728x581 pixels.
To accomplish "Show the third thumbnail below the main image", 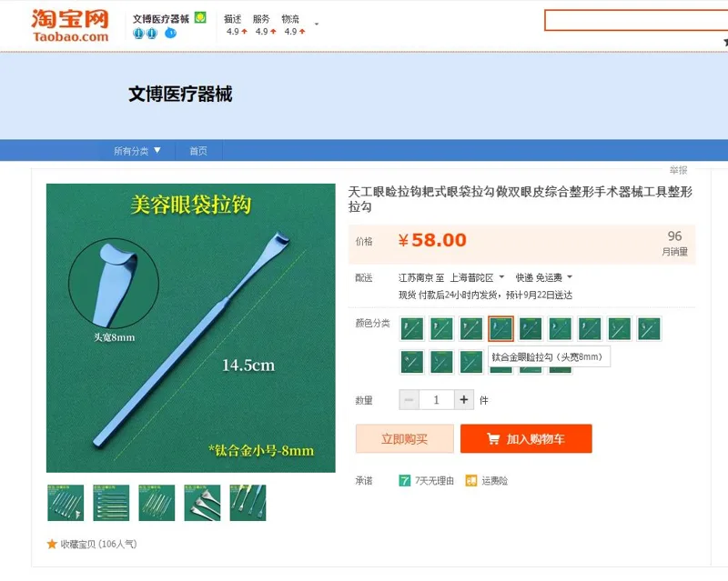I will (x=157, y=503).
